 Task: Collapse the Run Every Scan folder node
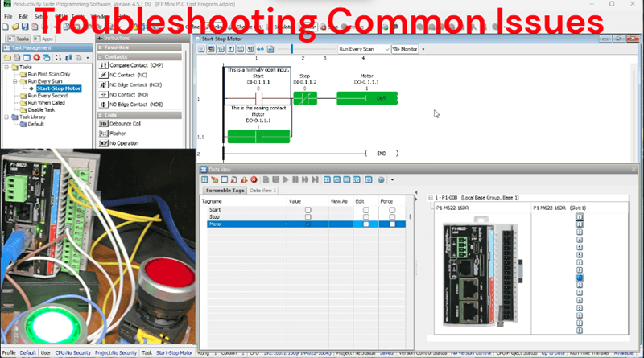coord(14,81)
